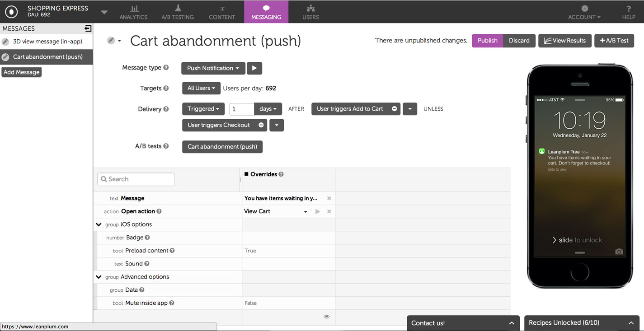This screenshot has width=644, height=331.
Task: Open the All Users targets dropdown
Action: 201,88
